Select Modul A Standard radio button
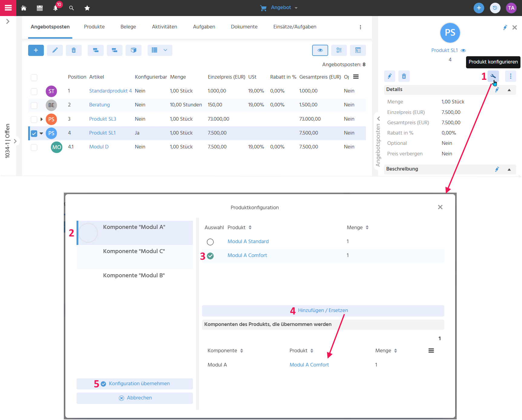Screen dimensions: 522x420 point(210,242)
